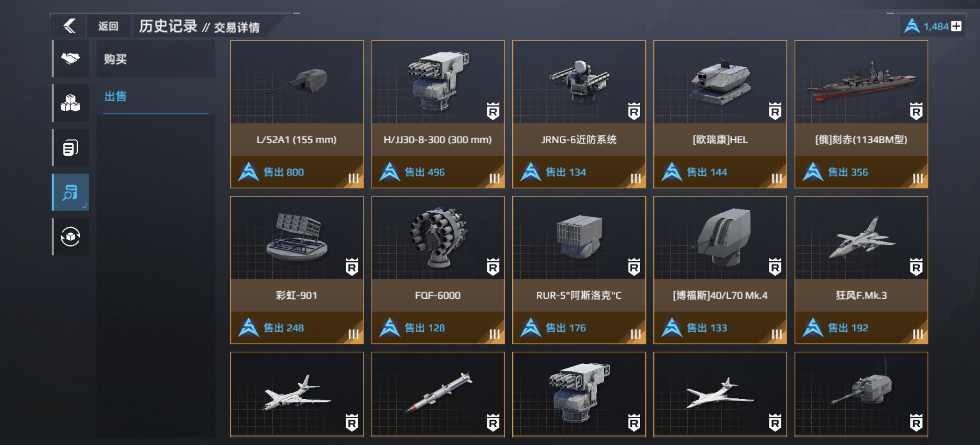Select the history search sidebar icon
This screenshot has width=980, height=445.
(71, 192)
